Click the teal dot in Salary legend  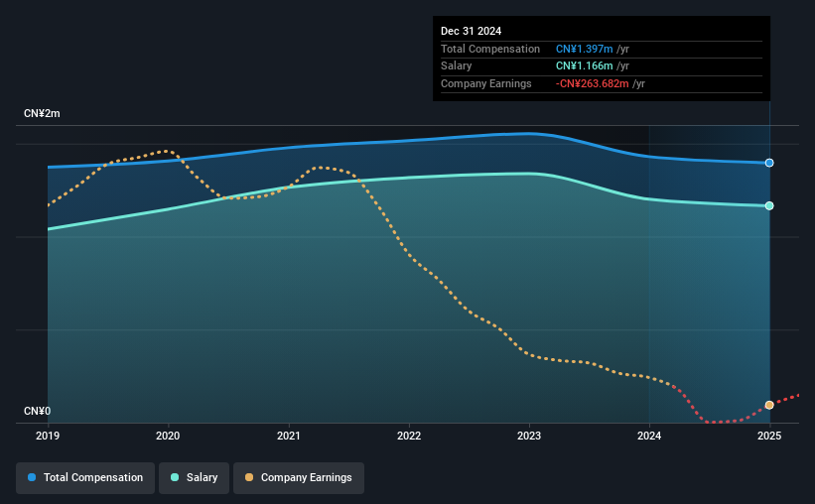point(175,477)
